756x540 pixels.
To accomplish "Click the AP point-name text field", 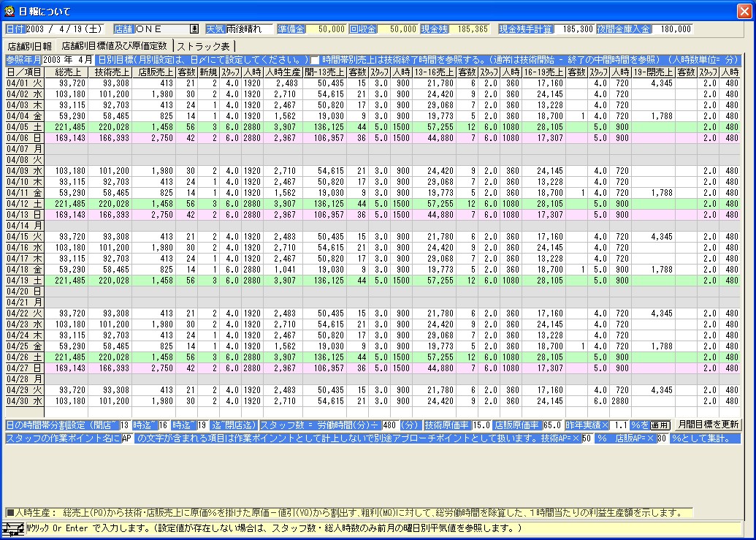I will [127, 438].
